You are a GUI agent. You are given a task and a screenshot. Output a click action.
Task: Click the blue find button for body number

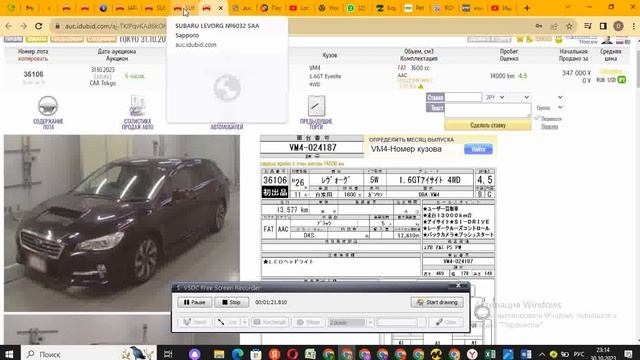click(478, 149)
